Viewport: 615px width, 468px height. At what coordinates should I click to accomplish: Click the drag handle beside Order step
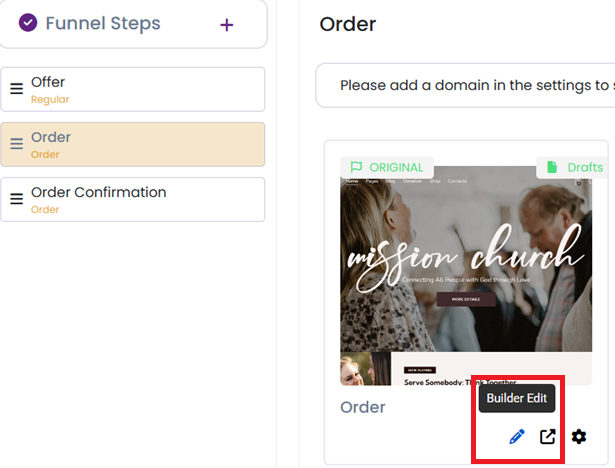[x=16, y=144]
